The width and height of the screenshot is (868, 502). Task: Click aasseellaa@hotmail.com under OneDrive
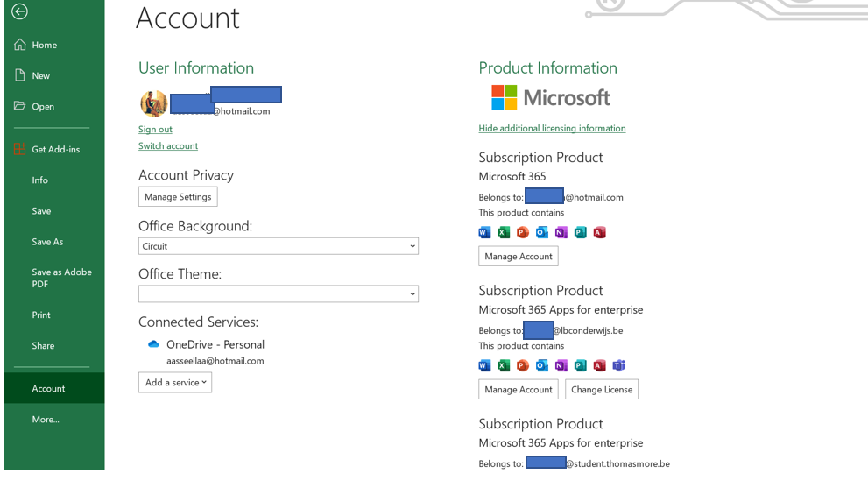point(215,361)
